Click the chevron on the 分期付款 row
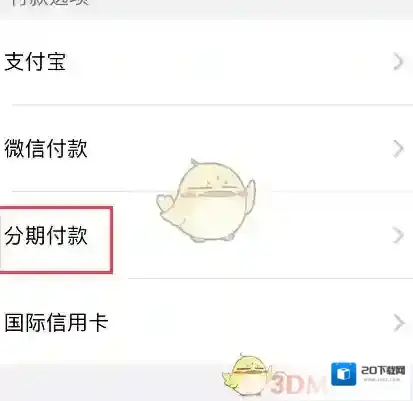The width and height of the screenshot is (413, 401). pos(398,236)
